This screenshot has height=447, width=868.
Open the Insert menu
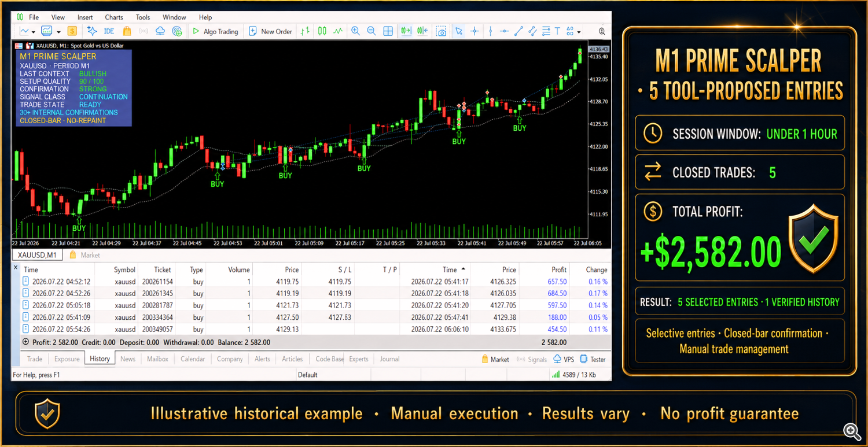[85, 17]
